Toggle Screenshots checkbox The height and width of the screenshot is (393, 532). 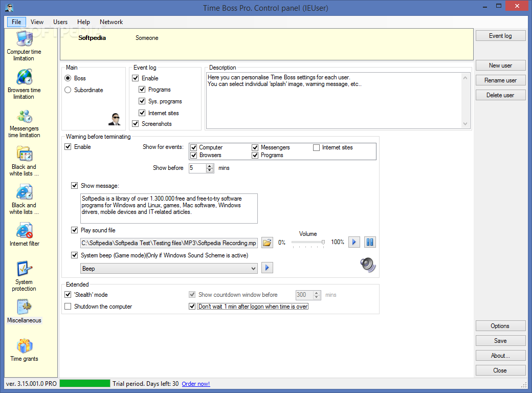136,123
